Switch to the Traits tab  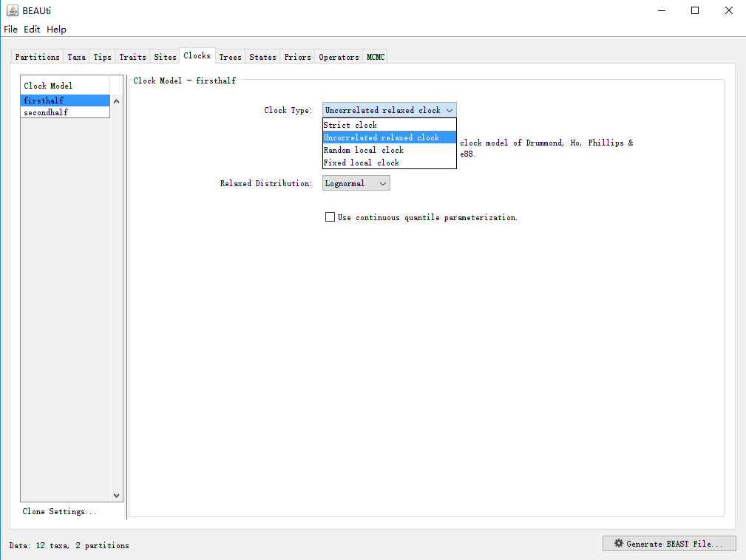(x=132, y=57)
